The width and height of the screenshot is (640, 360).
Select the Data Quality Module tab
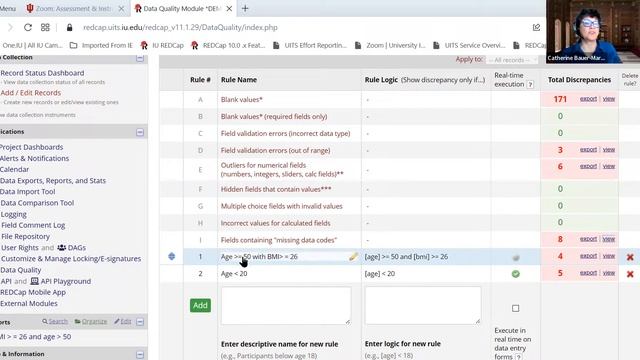click(x=183, y=9)
